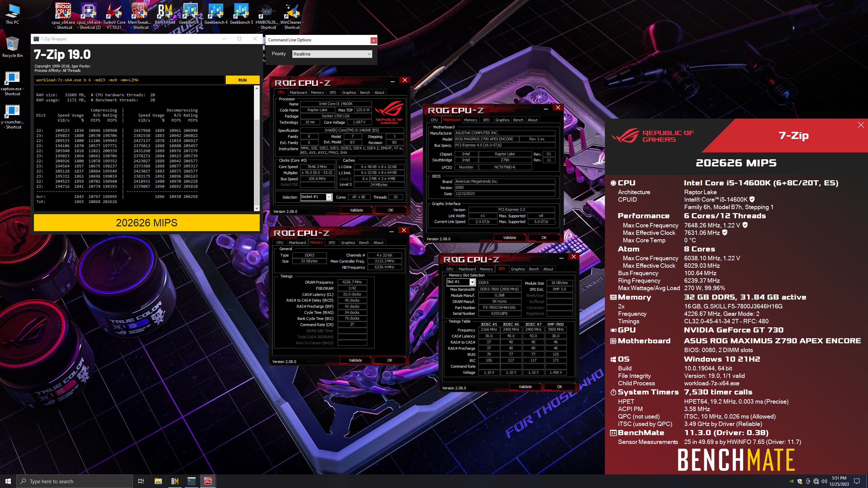Select the Geekbench 5 desktop icon
Viewport: 868px width, 488px height.
point(241,14)
